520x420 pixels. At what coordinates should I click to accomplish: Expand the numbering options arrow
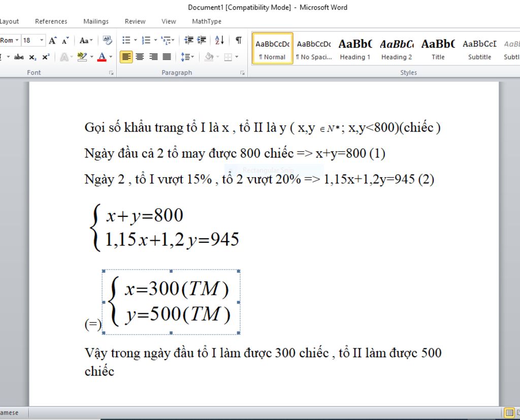[155, 40]
